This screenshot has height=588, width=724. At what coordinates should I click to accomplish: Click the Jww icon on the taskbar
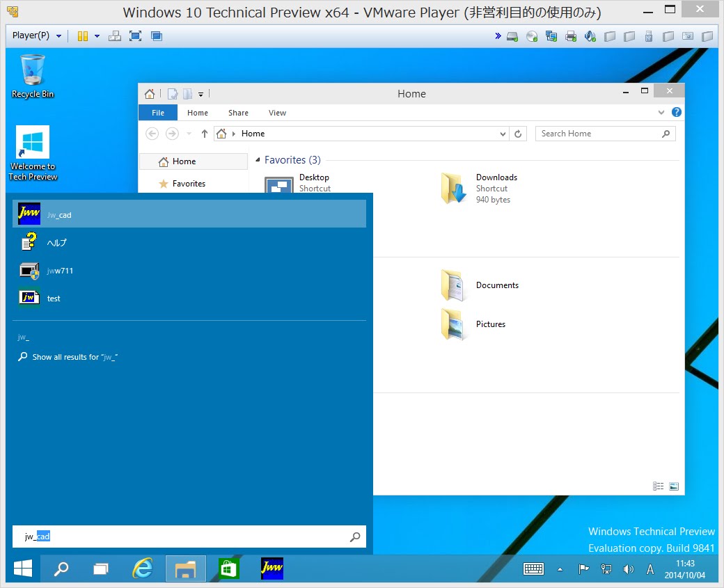coord(272,569)
